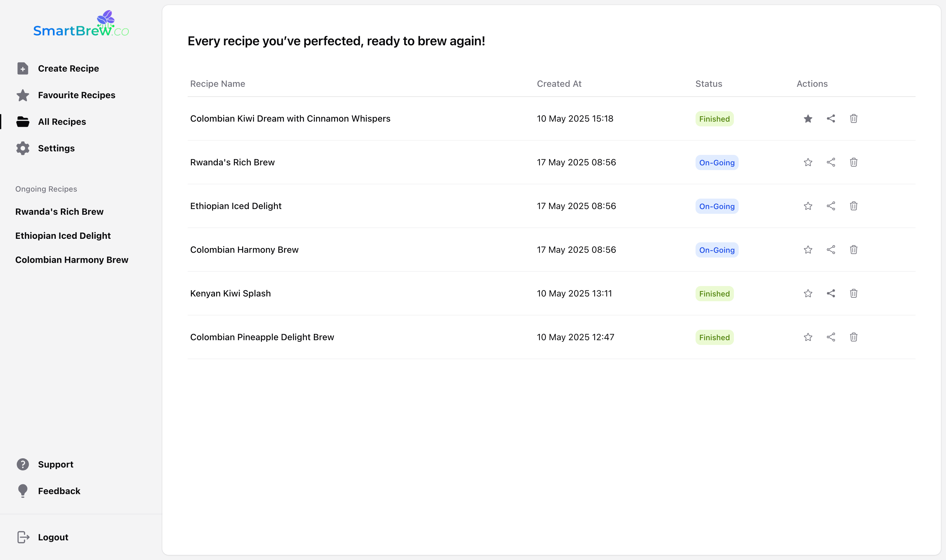Viewport: 946px width, 560px height.
Task: Mark Kenyan Kiwi Splash as favourite
Action: click(808, 294)
